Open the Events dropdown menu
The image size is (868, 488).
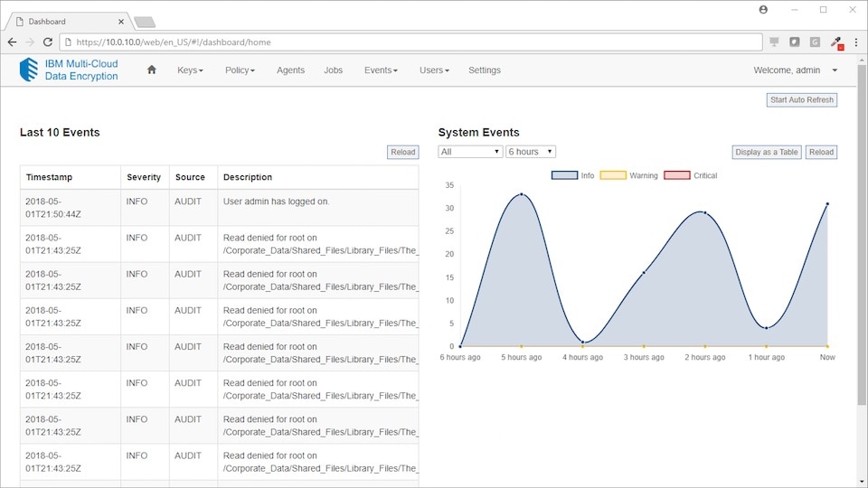click(381, 70)
